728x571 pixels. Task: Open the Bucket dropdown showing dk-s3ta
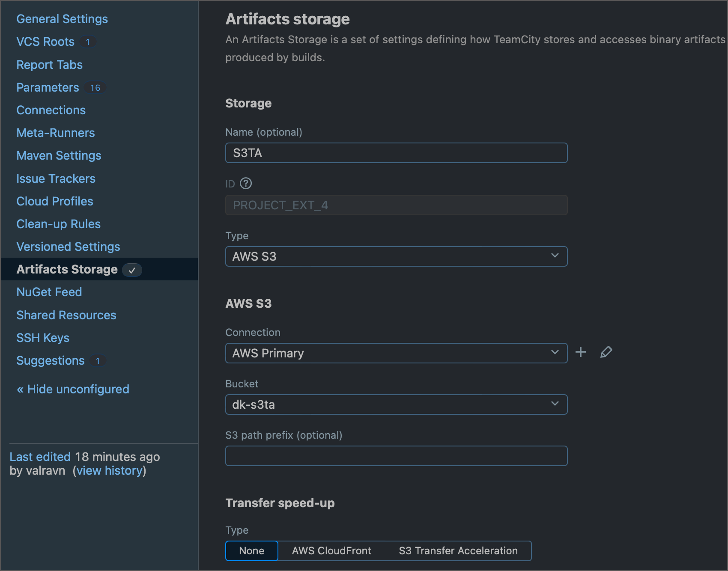coord(396,404)
